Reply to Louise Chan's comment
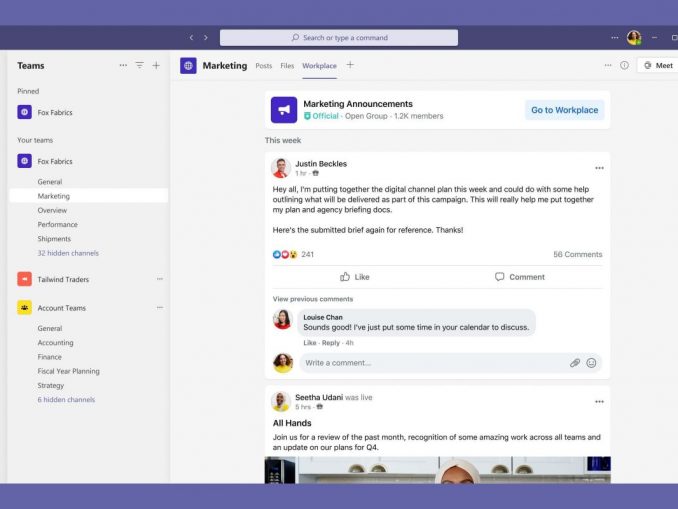This screenshot has height=509, width=678. pyautogui.click(x=331, y=343)
